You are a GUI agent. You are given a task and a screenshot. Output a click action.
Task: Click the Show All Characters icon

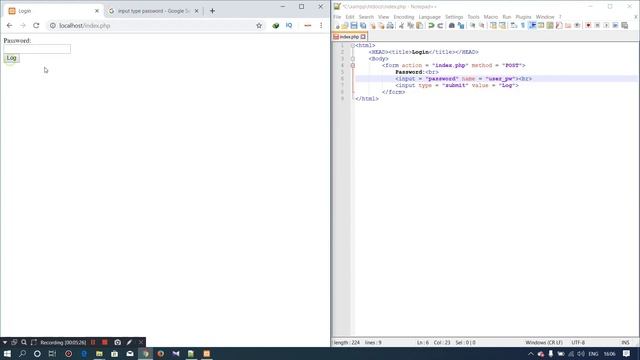click(x=523, y=26)
